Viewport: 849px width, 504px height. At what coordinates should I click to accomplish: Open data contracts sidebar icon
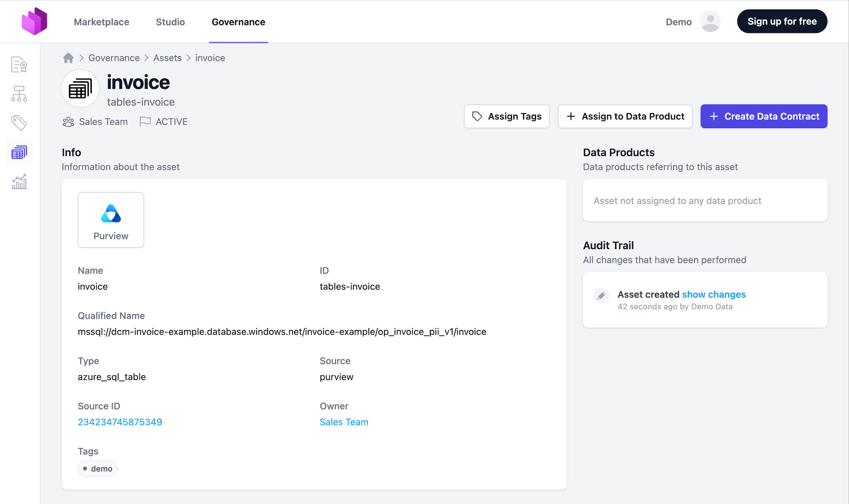19,64
